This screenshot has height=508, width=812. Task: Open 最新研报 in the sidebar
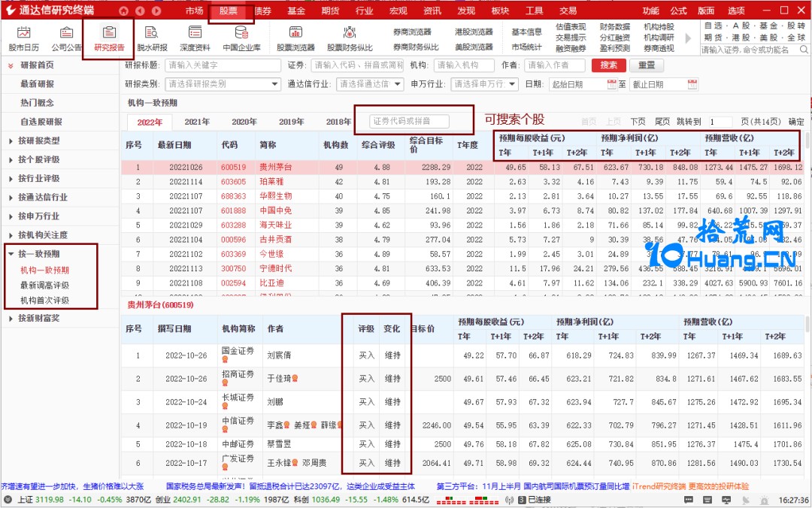[38, 84]
